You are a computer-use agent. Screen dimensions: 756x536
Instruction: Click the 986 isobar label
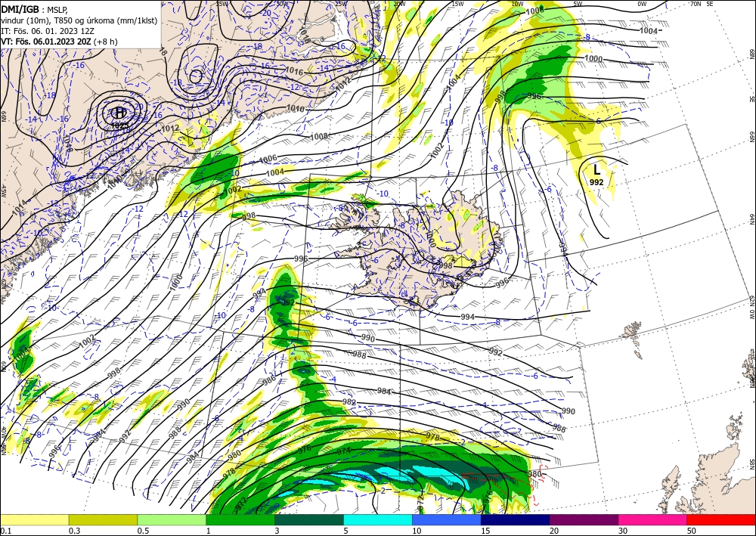pyautogui.click(x=269, y=381)
